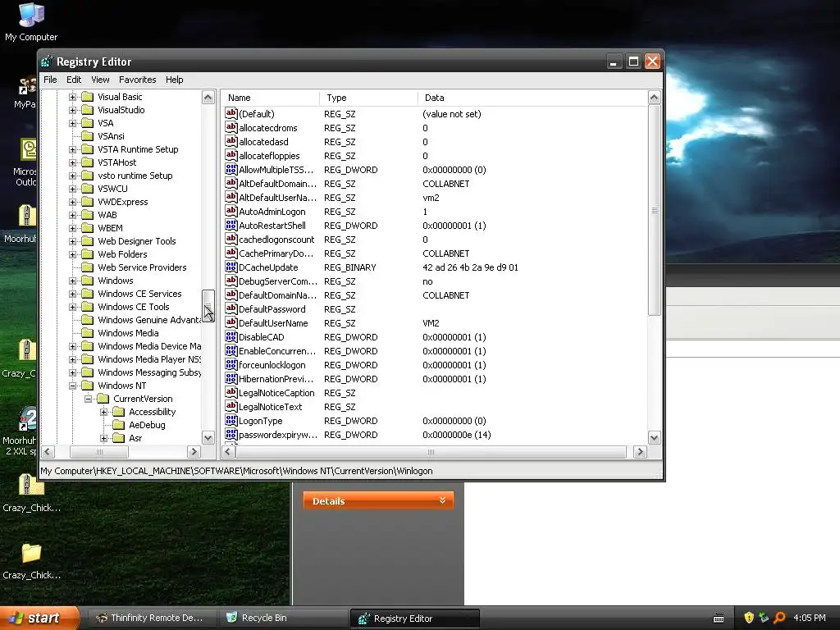Click the security shield tray icon

pyautogui.click(x=749, y=618)
